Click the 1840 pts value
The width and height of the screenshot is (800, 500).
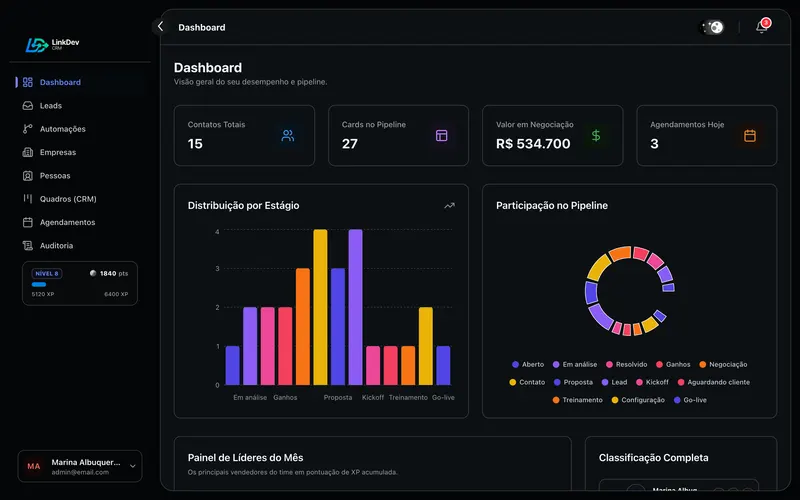click(x=114, y=273)
